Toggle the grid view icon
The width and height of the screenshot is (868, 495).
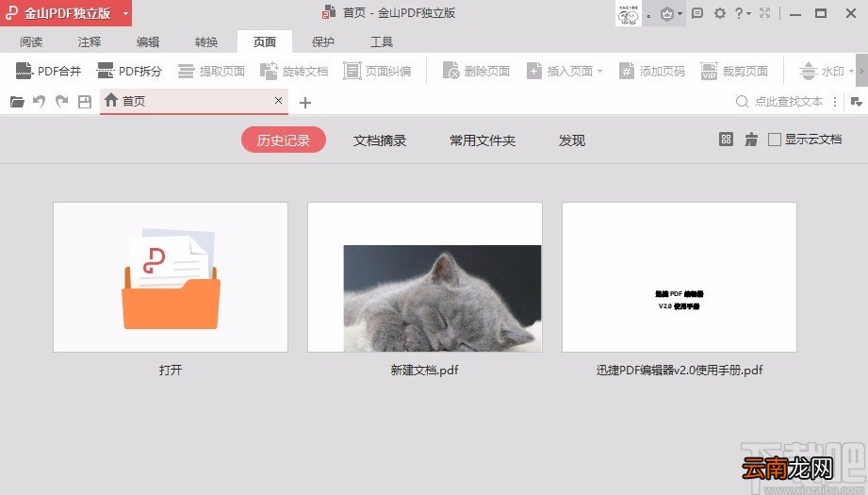click(x=726, y=140)
